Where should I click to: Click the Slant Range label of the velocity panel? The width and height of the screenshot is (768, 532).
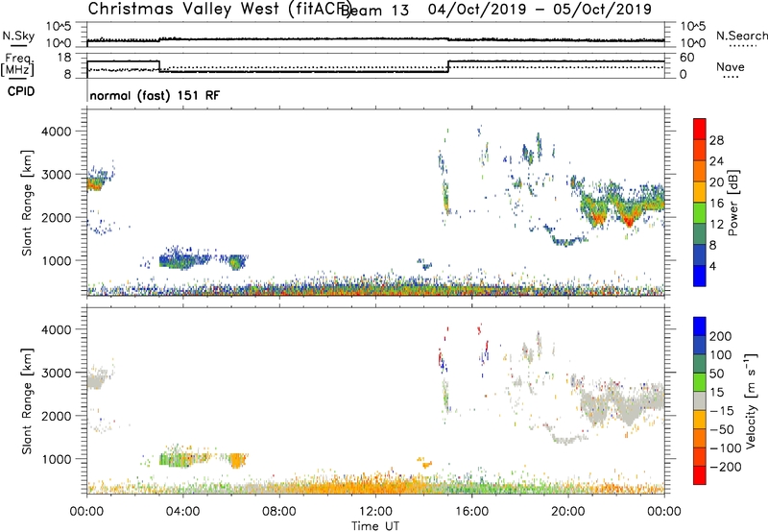click(27, 400)
